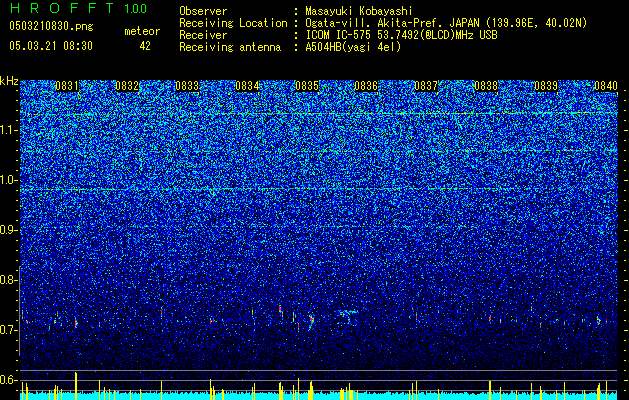
Task: Click the 0.7 frequency axis label
Action: [x=8, y=330]
